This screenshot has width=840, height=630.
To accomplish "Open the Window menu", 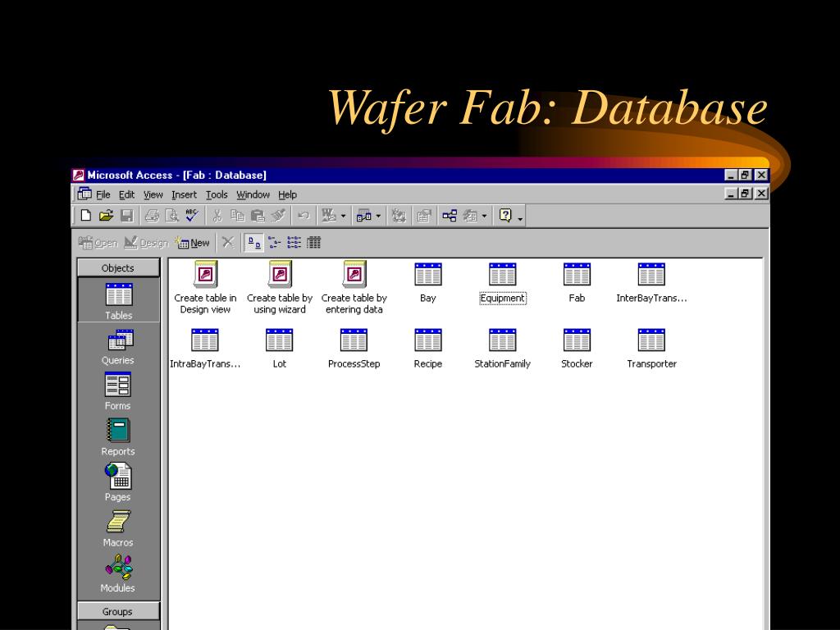I will pyautogui.click(x=253, y=194).
